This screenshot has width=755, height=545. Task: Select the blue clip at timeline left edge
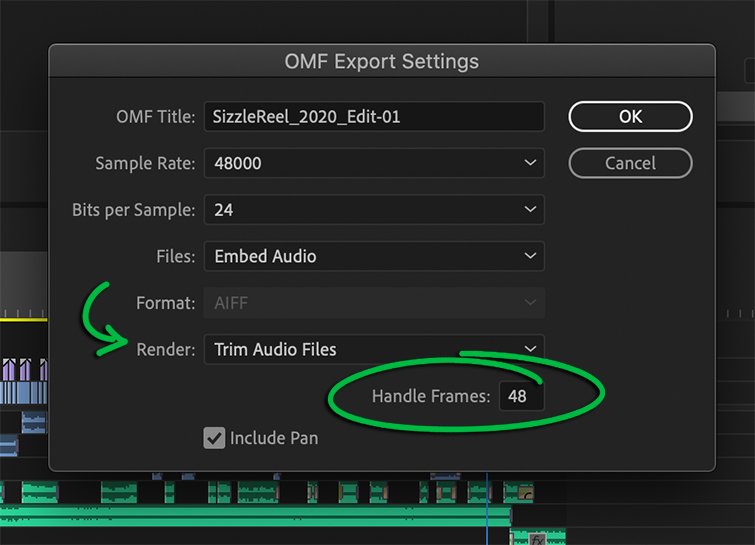pyautogui.click(x=8, y=445)
